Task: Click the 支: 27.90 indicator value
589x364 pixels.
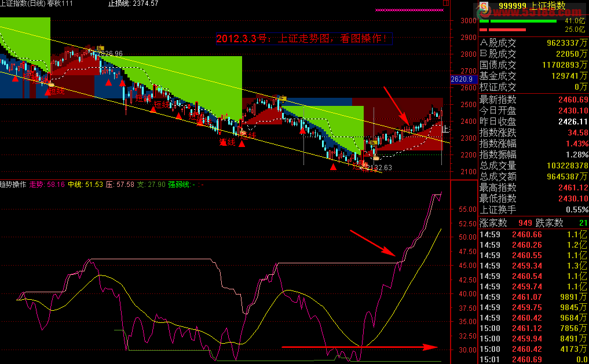Action: pos(151,184)
